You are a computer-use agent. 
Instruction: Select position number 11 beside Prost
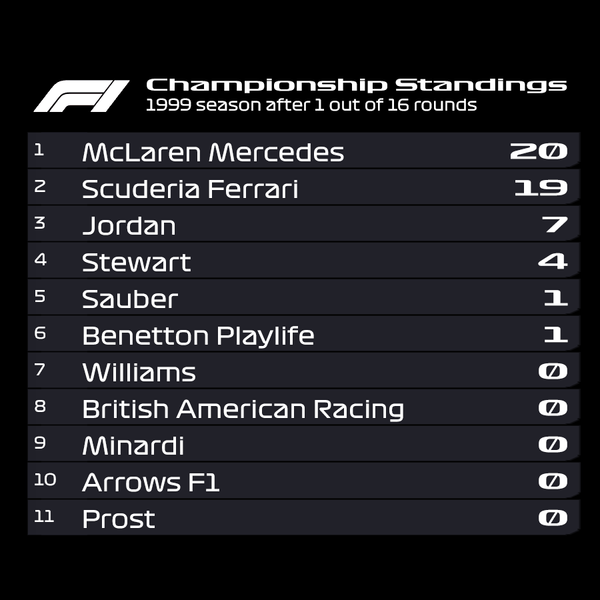pos(45,517)
